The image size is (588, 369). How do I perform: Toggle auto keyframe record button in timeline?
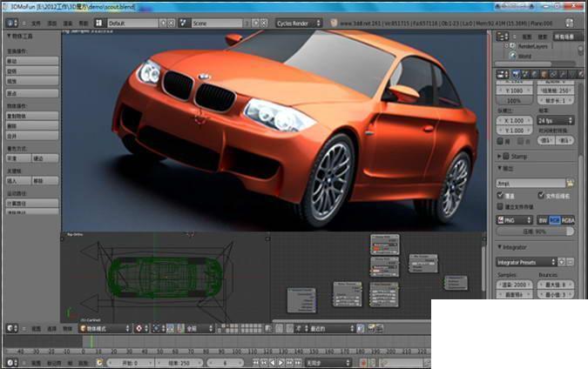[363, 363]
